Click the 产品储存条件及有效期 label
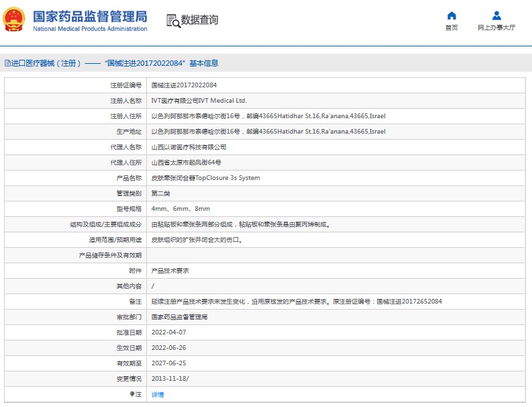The image size is (532, 407). coord(110,255)
